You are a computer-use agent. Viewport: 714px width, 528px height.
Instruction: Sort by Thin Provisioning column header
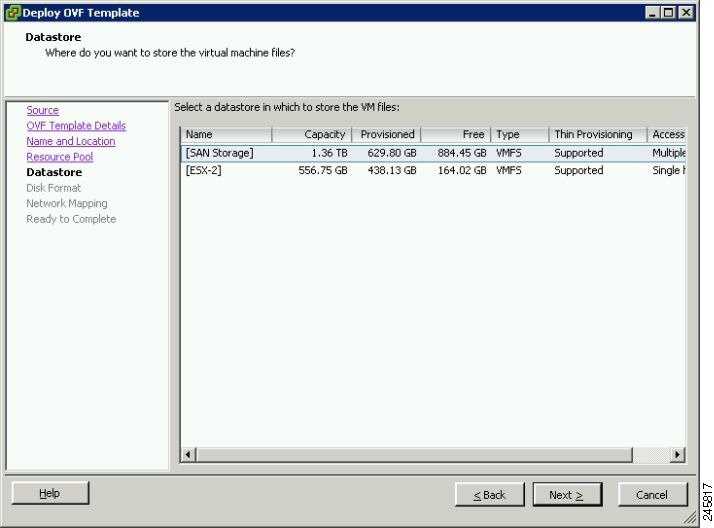tap(598, 134)
